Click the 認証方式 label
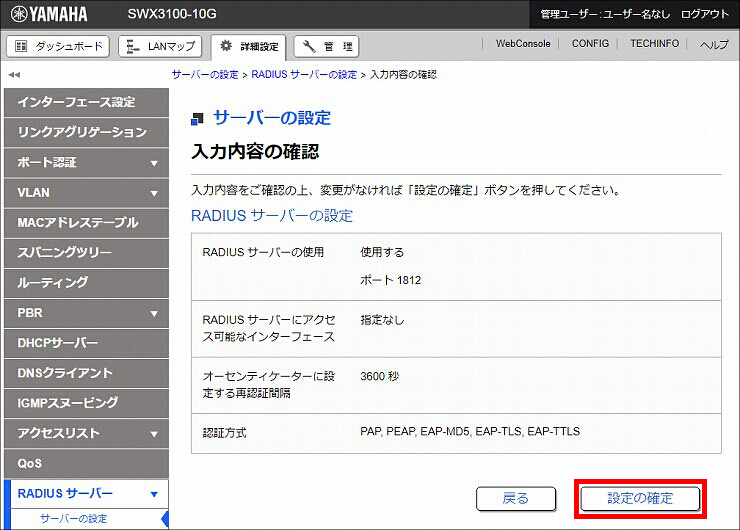 [x=224, y=433]
